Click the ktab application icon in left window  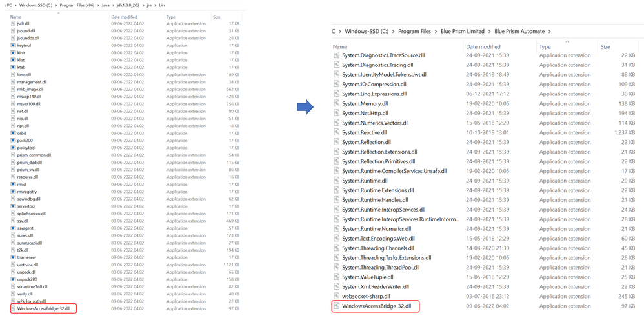[x=13, y=67]
